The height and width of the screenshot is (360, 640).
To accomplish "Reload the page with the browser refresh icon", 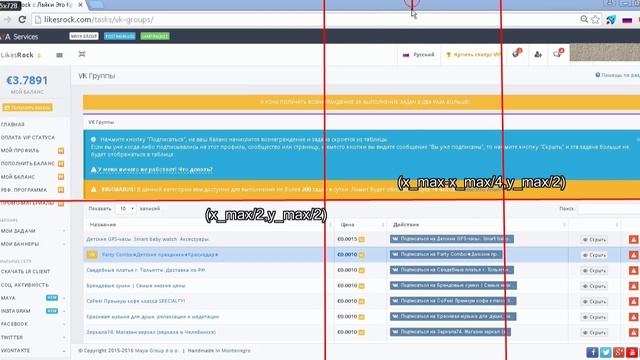I will coord(22,19).
